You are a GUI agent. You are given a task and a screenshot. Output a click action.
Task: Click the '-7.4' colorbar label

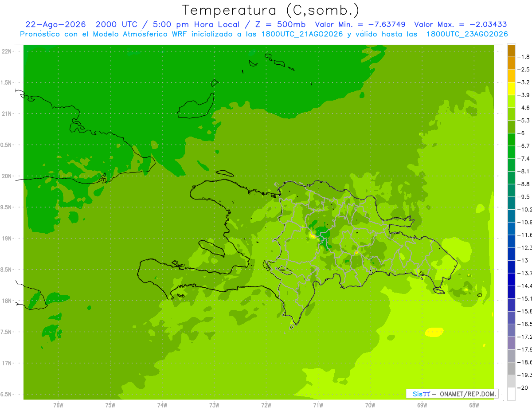coord(524,159)
